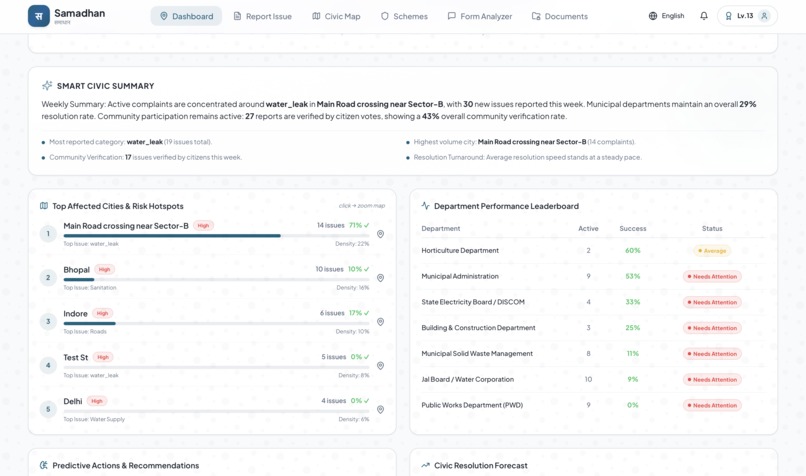
Task: Click Jal Board / Water Corporation row
Action: click(x=593, y=379)
